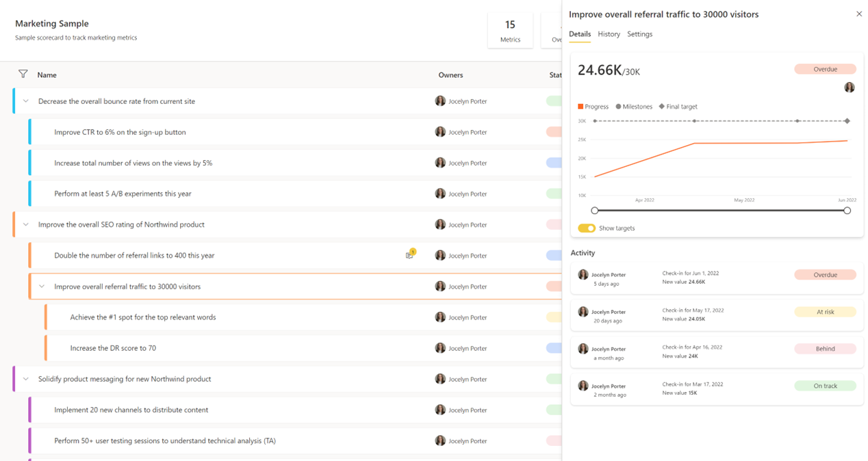Open the filter icon beside Name column

[x=23, y=74]
